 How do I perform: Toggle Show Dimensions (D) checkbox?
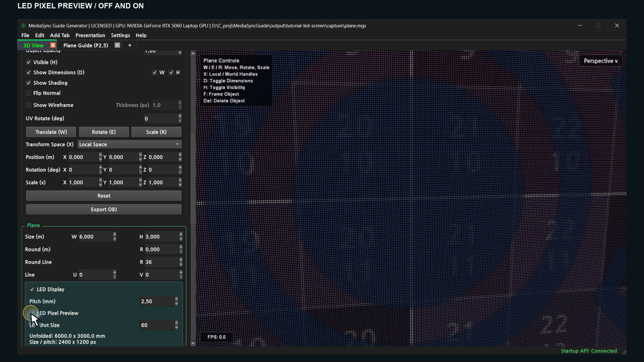(x=29, y=72)
